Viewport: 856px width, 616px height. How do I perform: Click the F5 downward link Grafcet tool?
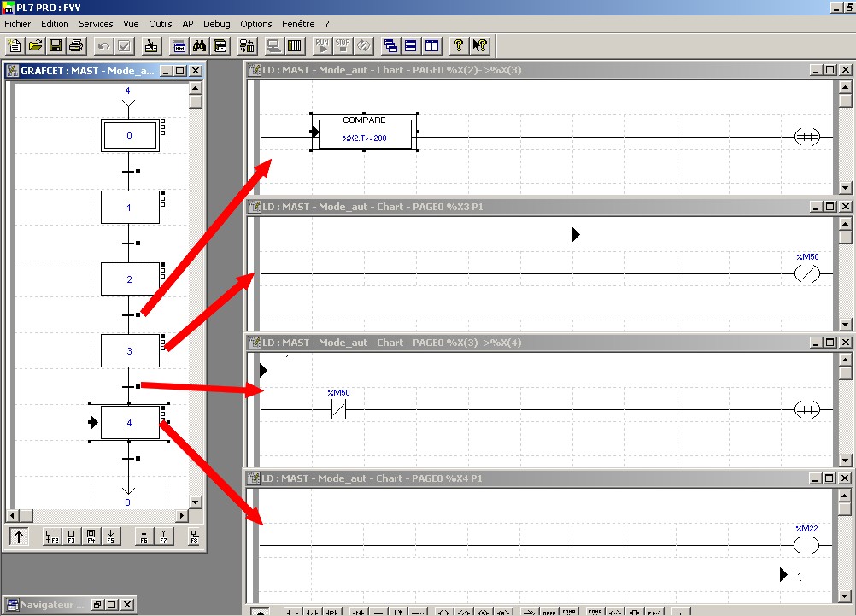tap(111, 537)
